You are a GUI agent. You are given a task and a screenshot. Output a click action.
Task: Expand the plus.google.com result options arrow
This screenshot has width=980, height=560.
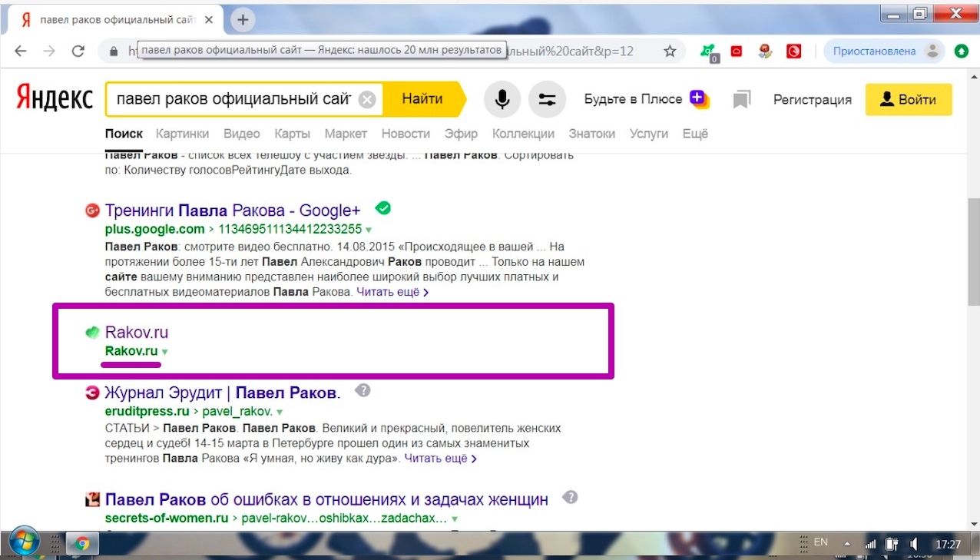[369, 230]
